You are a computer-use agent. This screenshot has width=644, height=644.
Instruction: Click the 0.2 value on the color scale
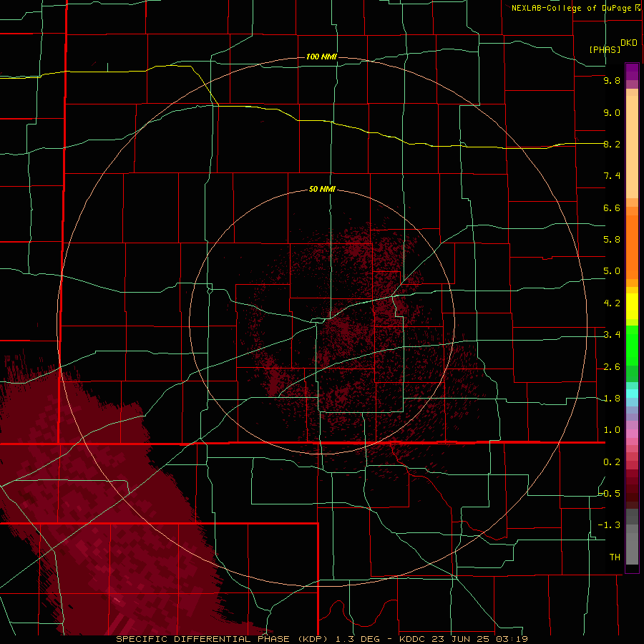point(612,462)
